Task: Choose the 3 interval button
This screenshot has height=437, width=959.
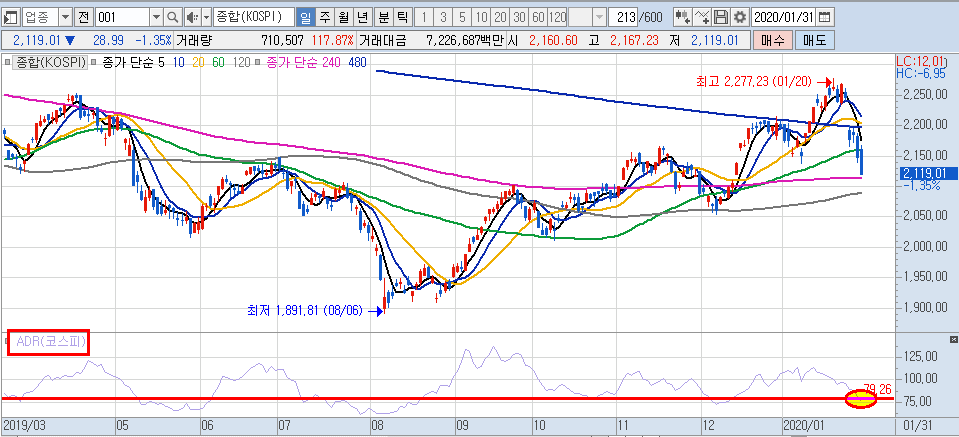Action: 443,17
